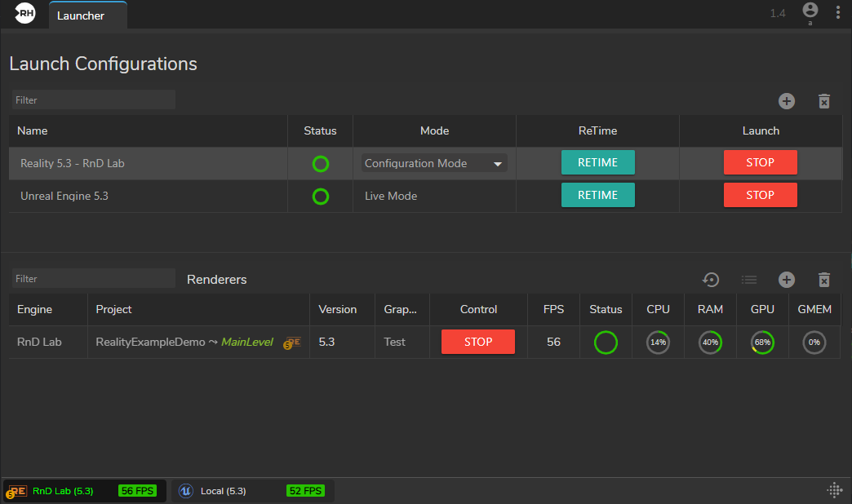Click the MainLevel link text
The height and width of the screenshot is (504, 852).
click(247, 343)
